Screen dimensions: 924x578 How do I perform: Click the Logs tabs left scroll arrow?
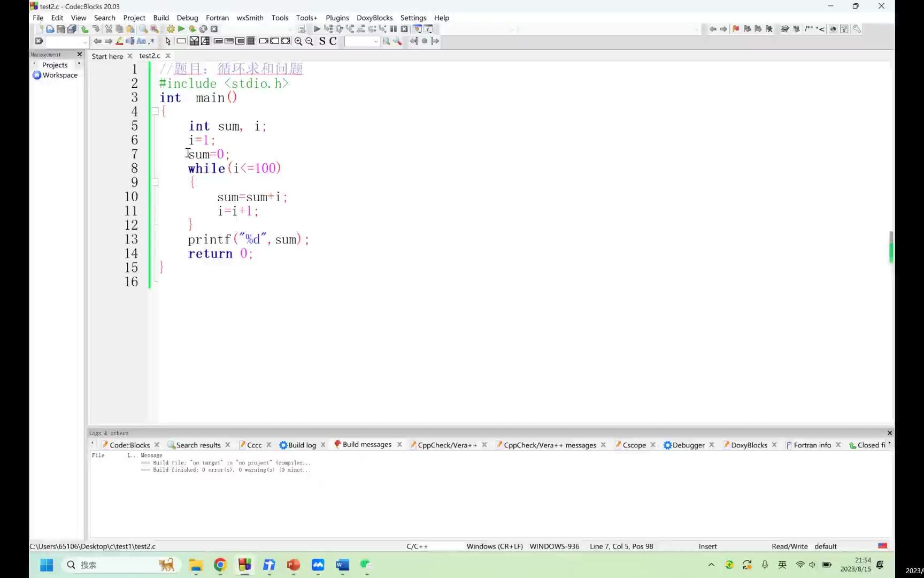[x=93, y=444]
